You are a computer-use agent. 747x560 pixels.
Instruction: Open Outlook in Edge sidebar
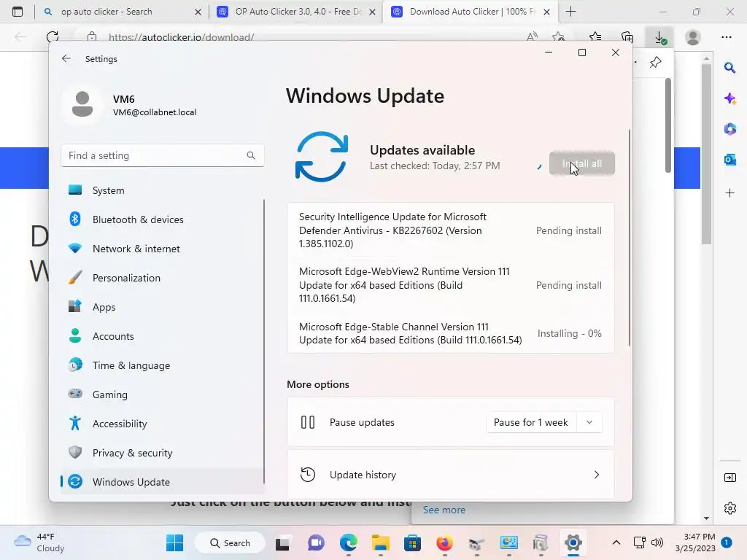(x=729, y=160)
